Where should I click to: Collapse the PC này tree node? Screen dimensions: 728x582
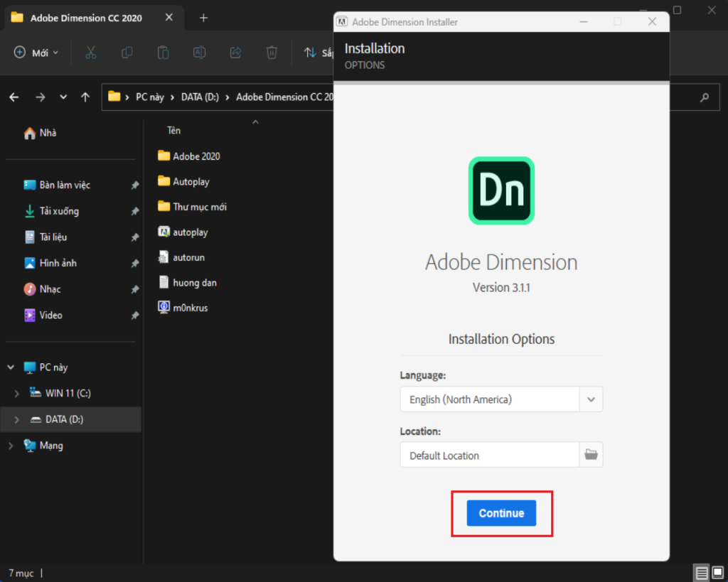click(x=11, y=367)
